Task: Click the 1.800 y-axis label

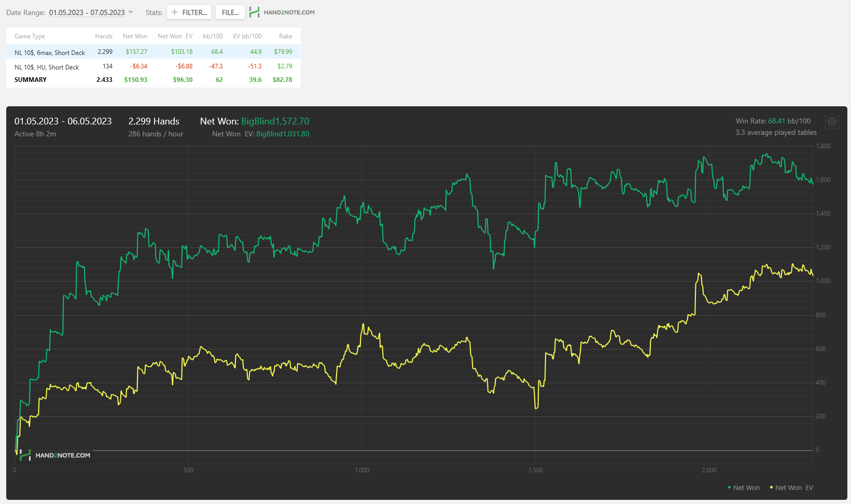Action: click(x=823, y=146)
